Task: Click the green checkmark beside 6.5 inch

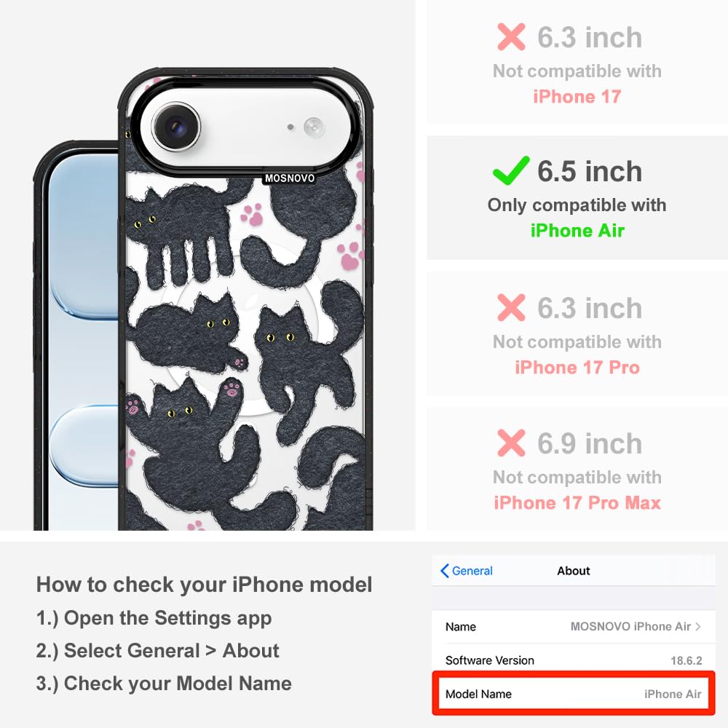Action: click(x=511, y=170)
